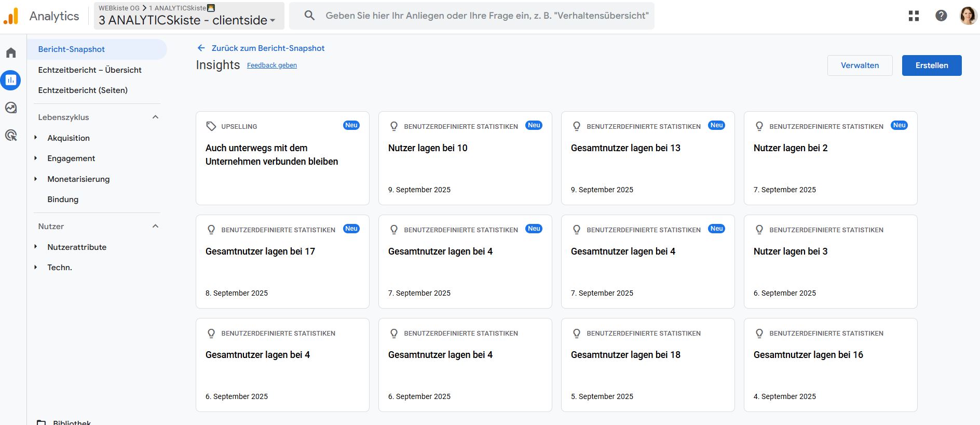This screenshot has height=425, width=980.
Task: Click the '8. September 2025' date
Action: [237, 293]
